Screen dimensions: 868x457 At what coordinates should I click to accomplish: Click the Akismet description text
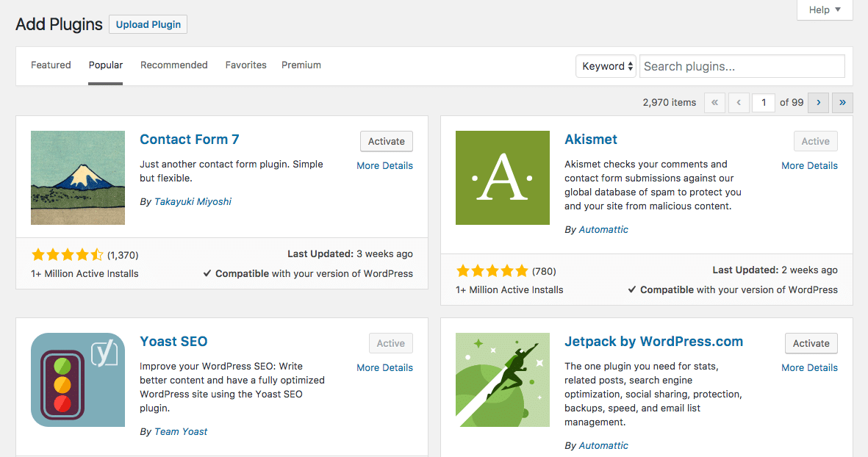coord(653,185)
